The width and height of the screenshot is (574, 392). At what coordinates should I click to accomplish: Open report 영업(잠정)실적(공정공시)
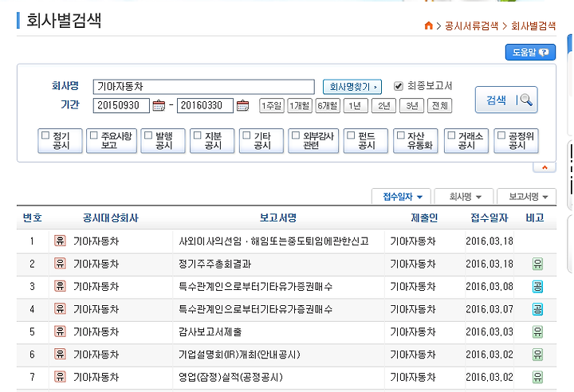pyautogui.click(x=230, y=378)
